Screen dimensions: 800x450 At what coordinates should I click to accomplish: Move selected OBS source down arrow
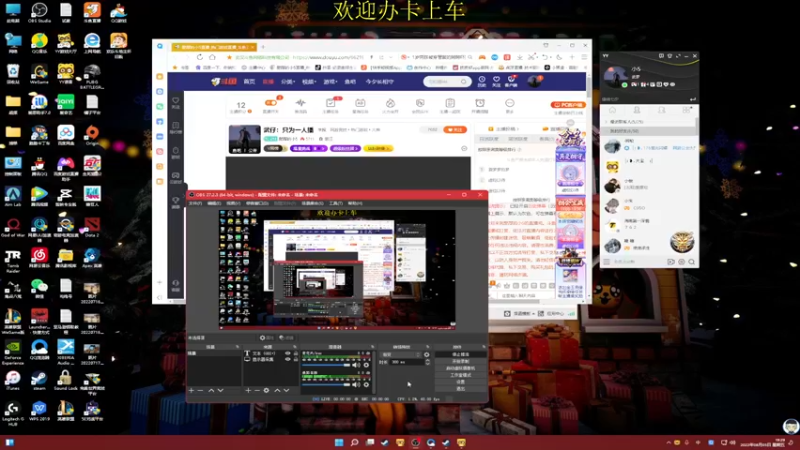[286, 390]
